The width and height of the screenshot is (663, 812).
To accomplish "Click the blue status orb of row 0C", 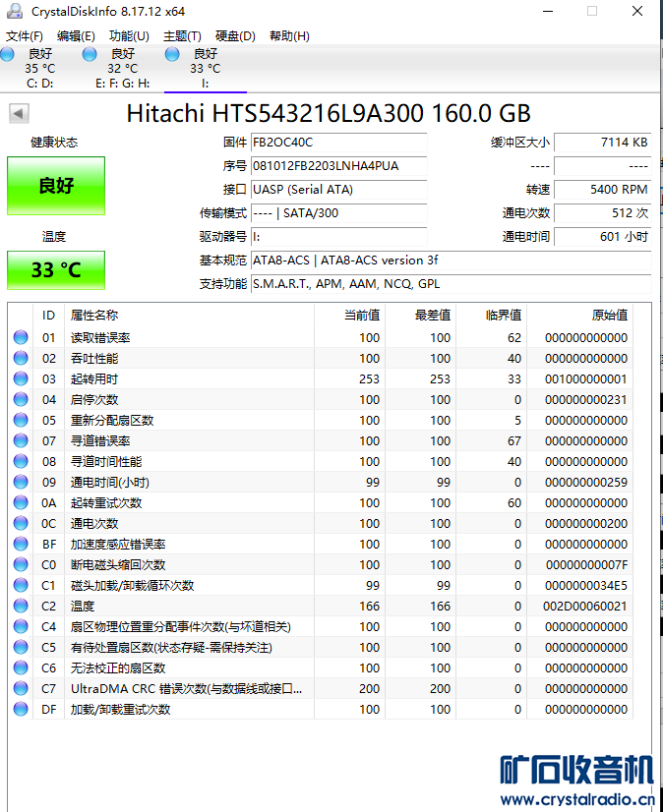I will click(21, 523).
